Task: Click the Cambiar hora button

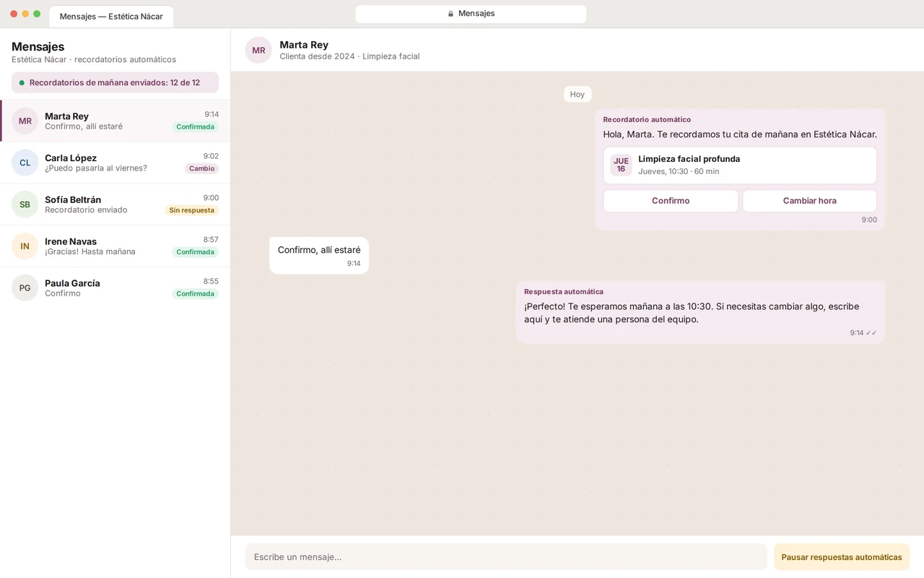Action: coord(810,201)
